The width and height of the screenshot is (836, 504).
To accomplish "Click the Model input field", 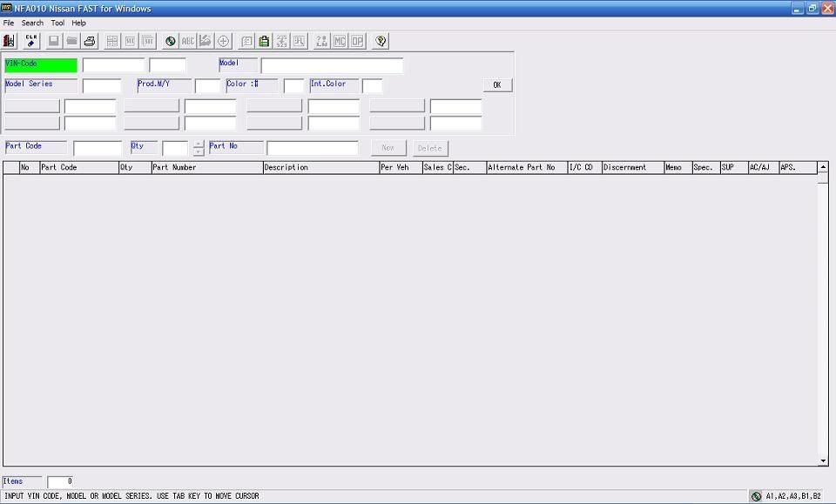I will tap(332, 65).
